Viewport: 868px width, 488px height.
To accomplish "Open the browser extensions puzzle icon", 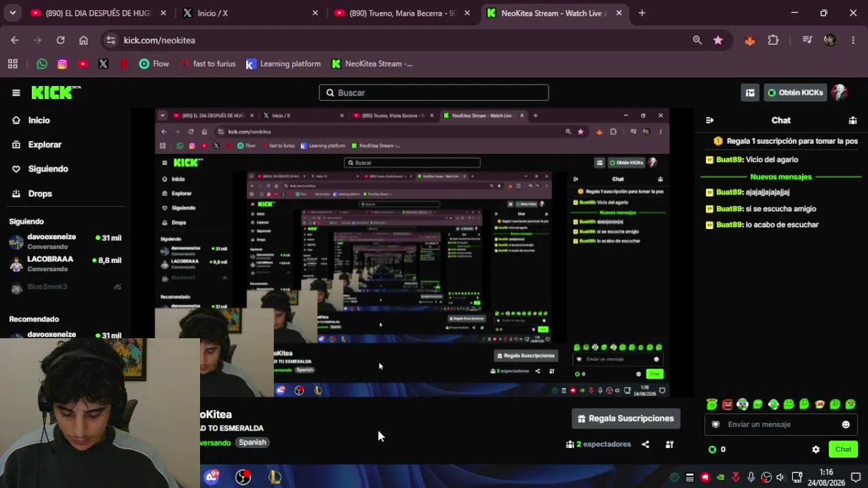I will point(773,40).
